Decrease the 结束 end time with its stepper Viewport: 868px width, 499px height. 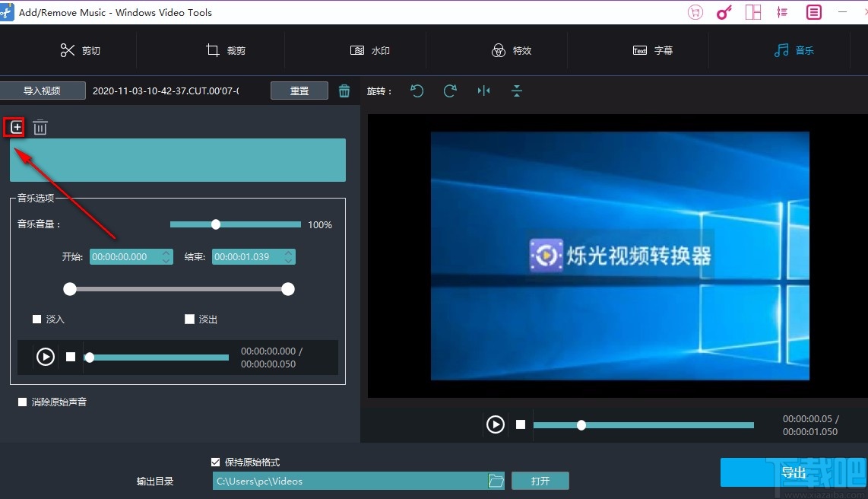point(288,260)
